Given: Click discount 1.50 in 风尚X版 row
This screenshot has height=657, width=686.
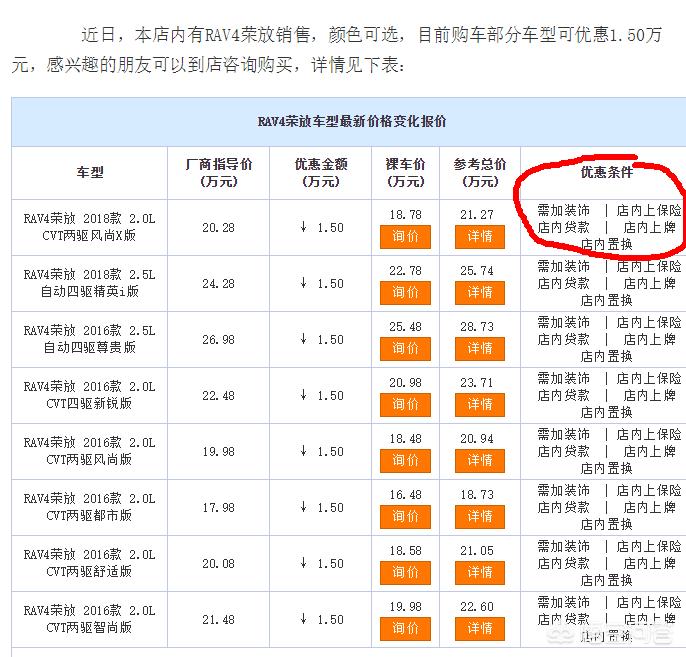Looking at the screenshot, I should [x=322, y=227].
